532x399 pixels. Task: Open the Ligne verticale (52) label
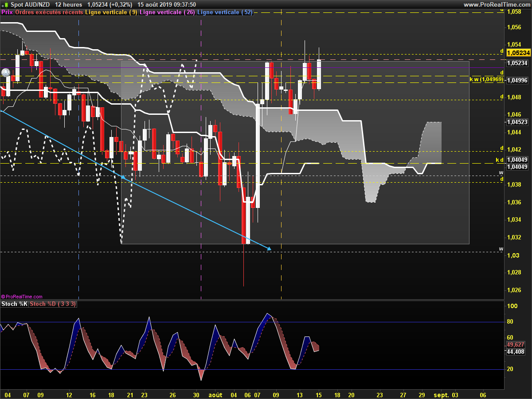coord(224,12)
